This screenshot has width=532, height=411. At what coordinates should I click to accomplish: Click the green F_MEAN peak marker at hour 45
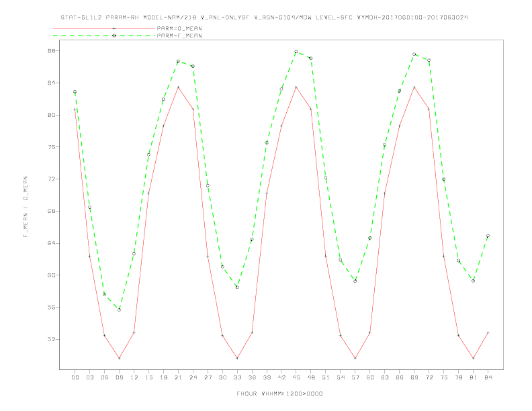[296, 52]
